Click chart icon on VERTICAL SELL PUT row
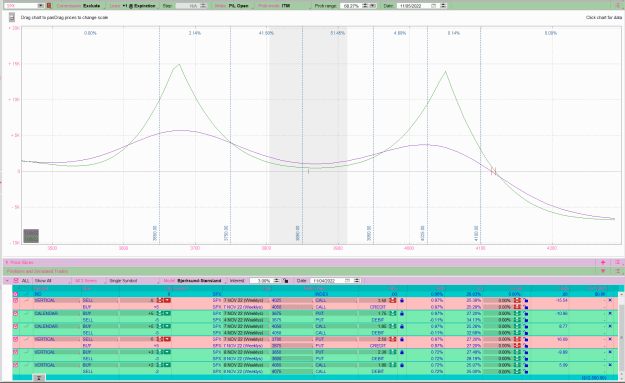 click(26, 339)
